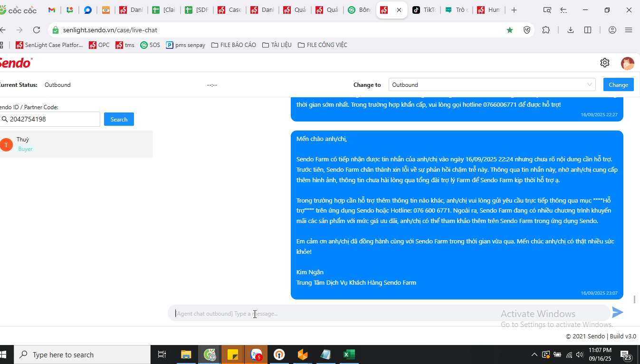Show hidden system tray icons
Viewport: 640px width, 364px height.
tap(534, 355)
